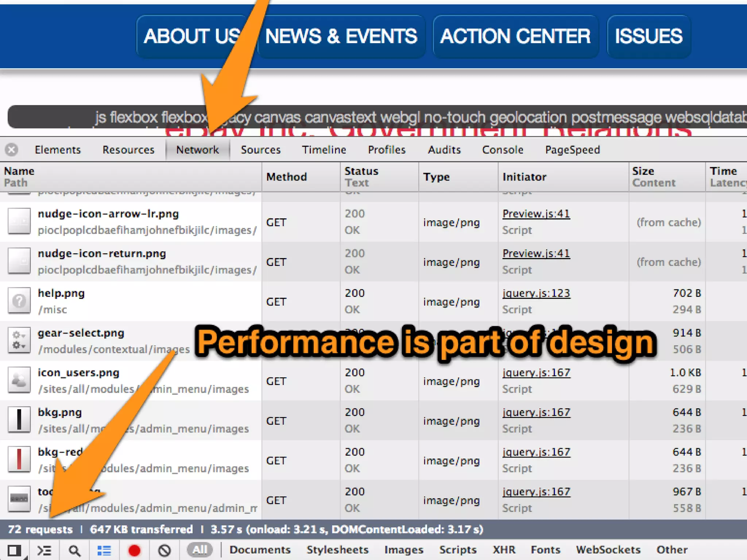Open the Audits tab
This screenshot has height=560, width=747.
(x=444, y=150)
